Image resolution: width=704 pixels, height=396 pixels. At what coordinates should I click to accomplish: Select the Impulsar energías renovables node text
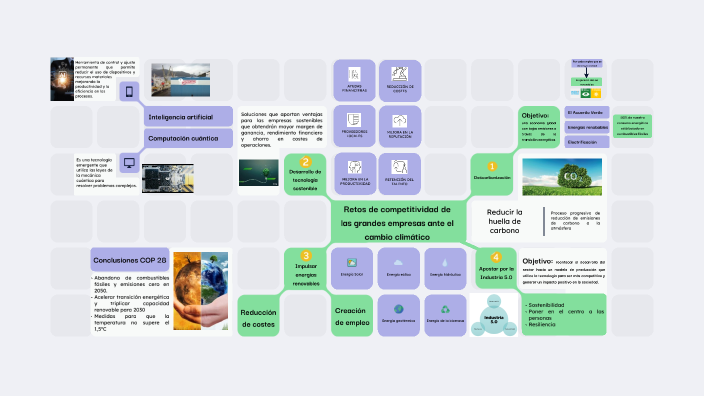pyautogui.click(x=306, y=275)
